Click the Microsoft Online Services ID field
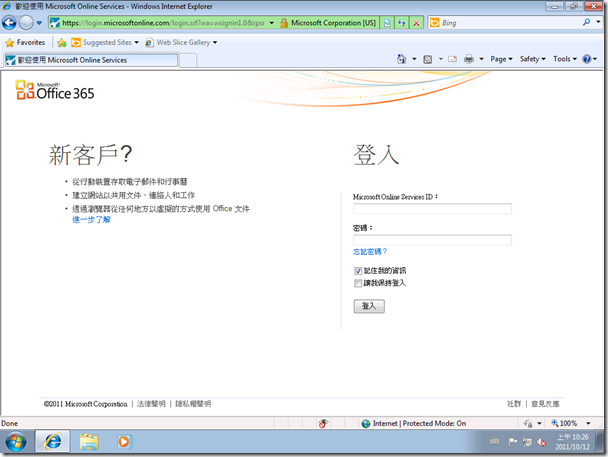The image size is (608, 457). (432, 209)
